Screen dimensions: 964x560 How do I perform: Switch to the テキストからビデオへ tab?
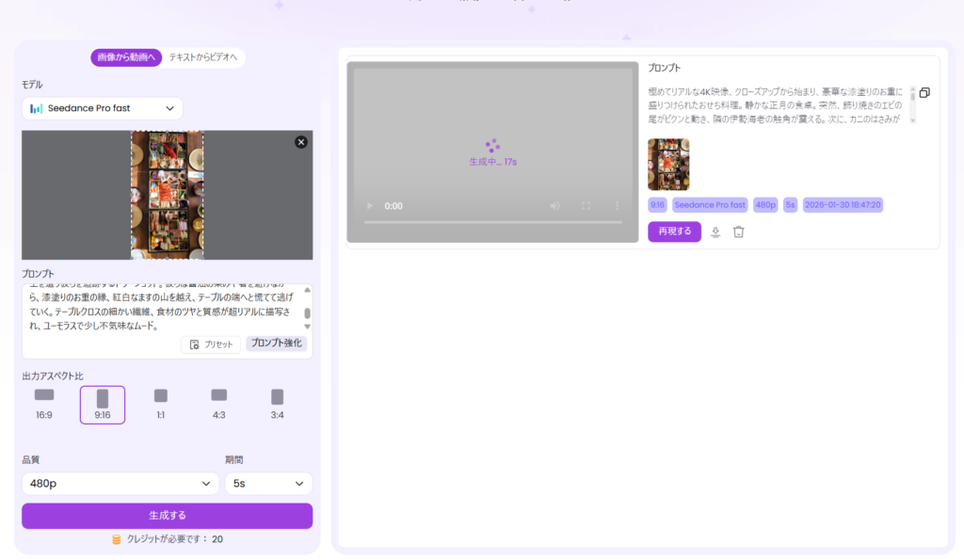pos(205,58)
